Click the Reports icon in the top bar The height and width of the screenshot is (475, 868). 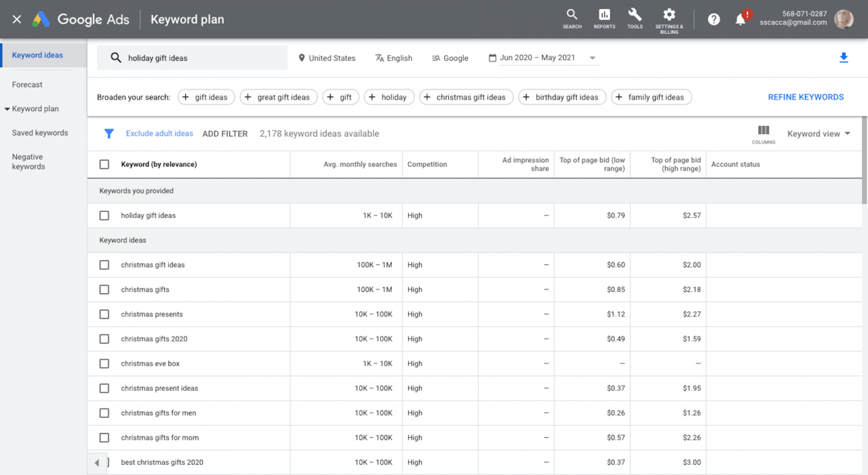604,18
